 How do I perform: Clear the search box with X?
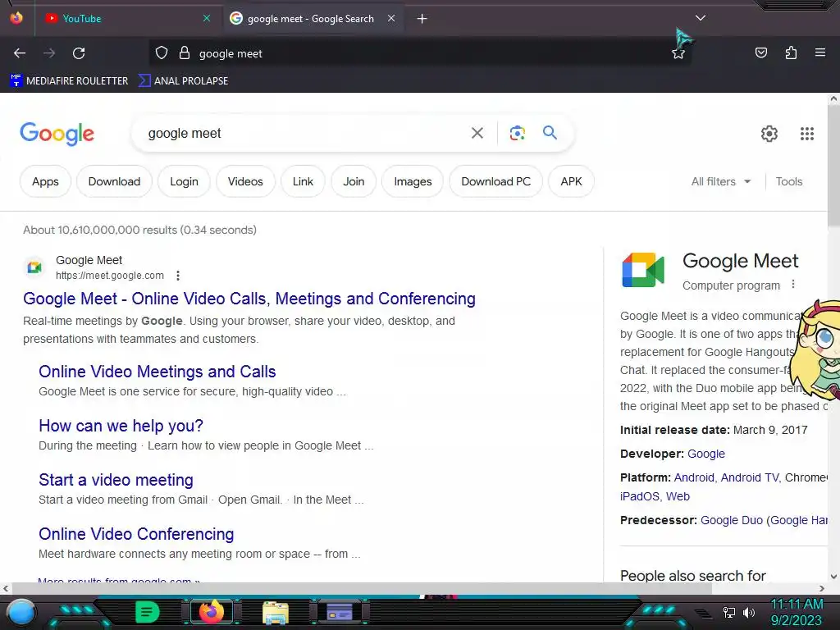pyautogui.click(x=477, y=133)
